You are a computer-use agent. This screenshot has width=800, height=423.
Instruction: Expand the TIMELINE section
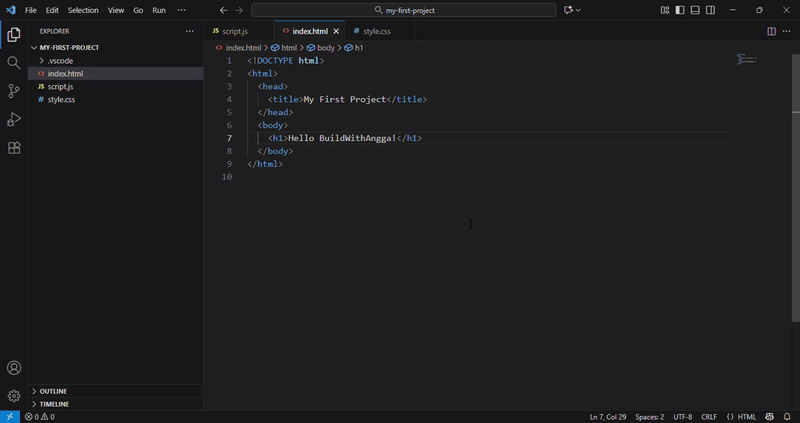pyautogui.click(x=116, y=404)
